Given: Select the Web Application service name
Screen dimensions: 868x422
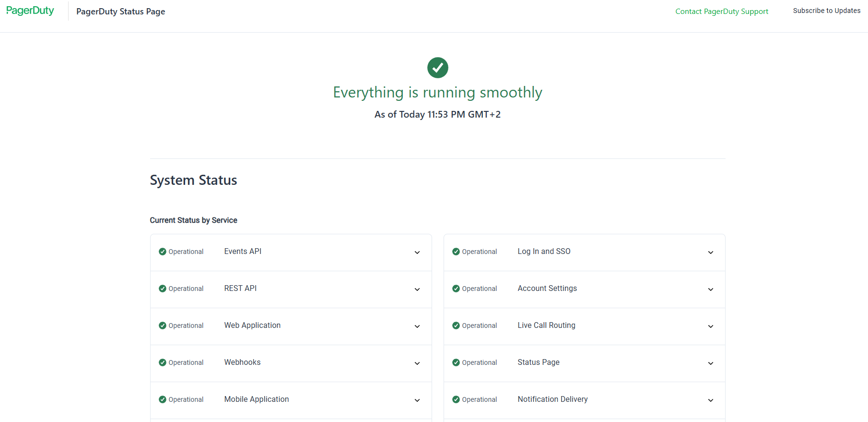Looking at the screenshot, I should pos(252,325).
